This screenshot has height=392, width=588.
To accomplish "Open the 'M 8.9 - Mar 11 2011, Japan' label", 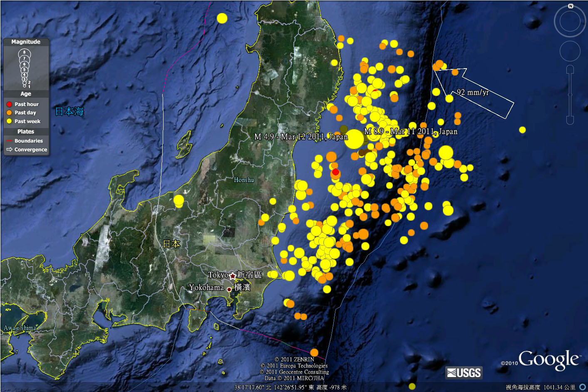I will 411,132.
